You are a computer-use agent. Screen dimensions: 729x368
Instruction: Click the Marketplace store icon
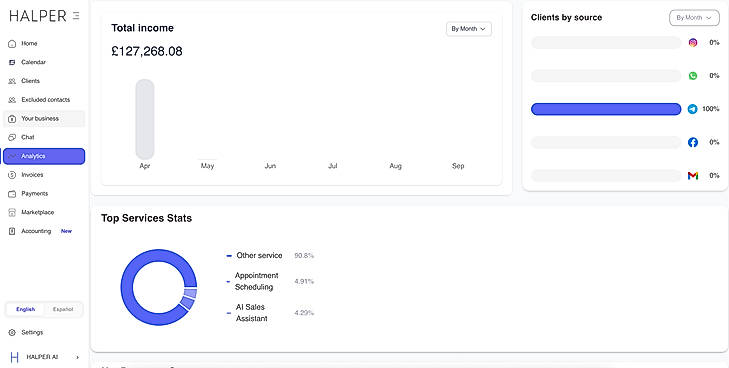coord(12,212)
